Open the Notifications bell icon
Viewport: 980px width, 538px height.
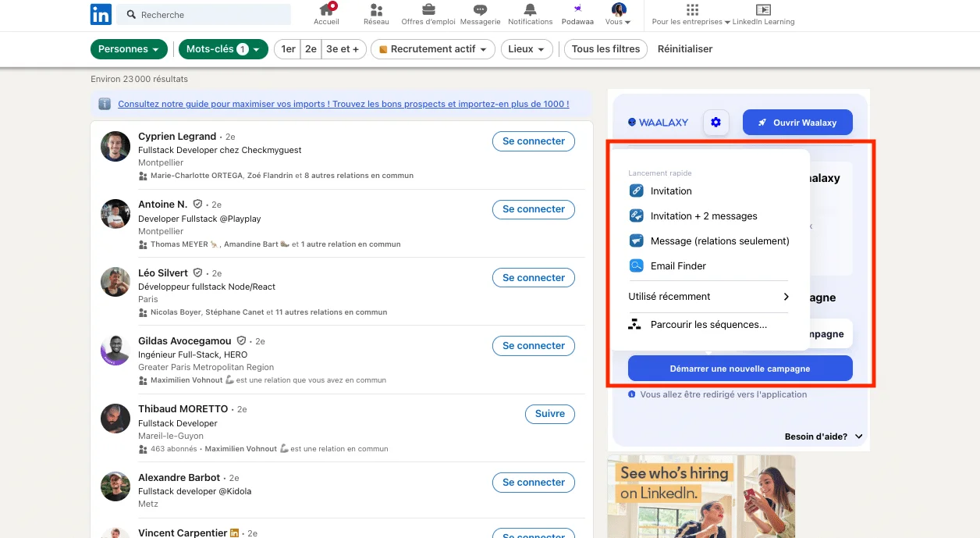pos(531,9)
